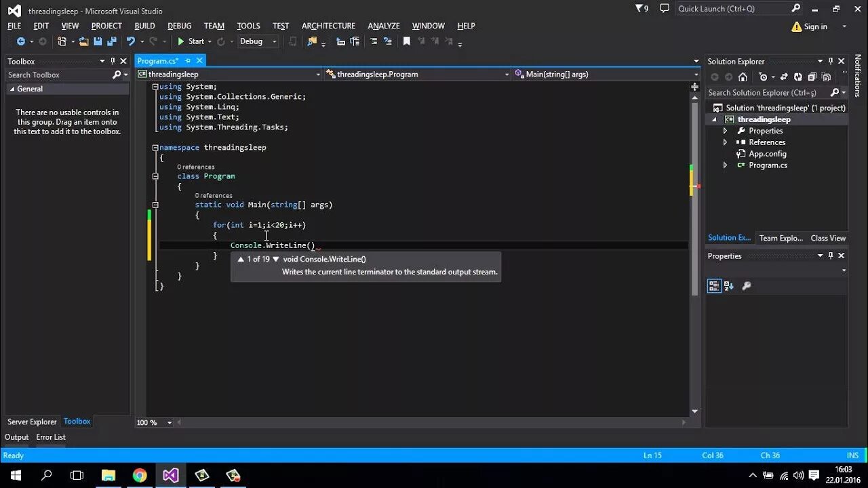This screenshot has height=488, width=868.
Task: Select Categorized view in Properties panel
Action: 714,286
